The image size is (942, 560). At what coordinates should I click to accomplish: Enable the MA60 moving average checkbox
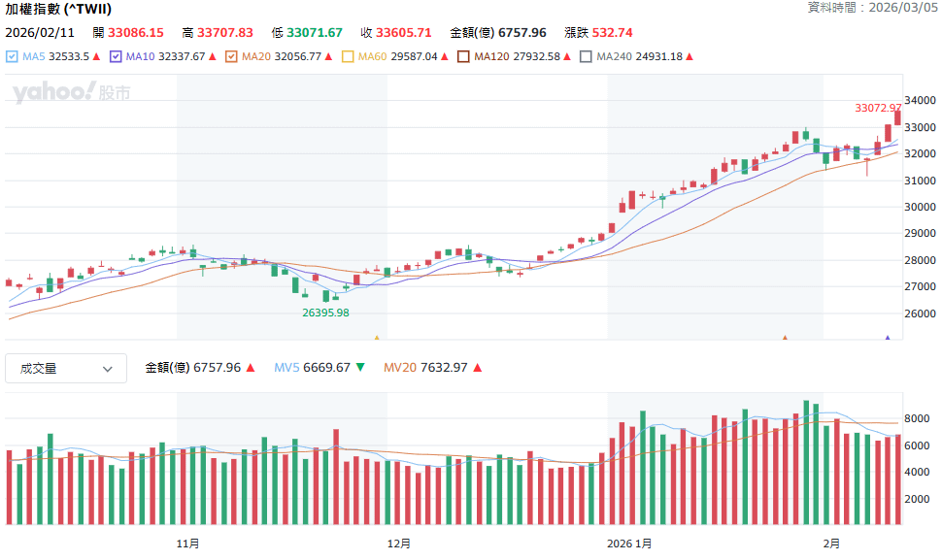(x=349, y=57)
